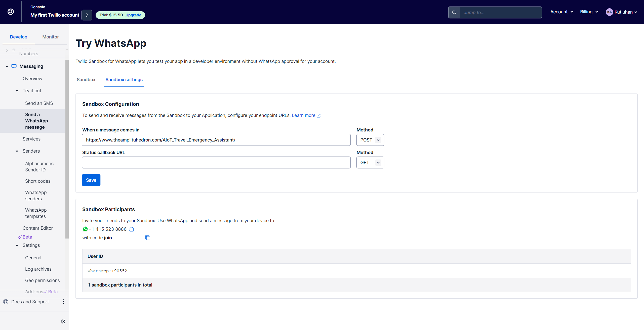Viewport: 644px width, 330px height.
Task: Click the Phone Numbers hash icon
Action: 14,51
